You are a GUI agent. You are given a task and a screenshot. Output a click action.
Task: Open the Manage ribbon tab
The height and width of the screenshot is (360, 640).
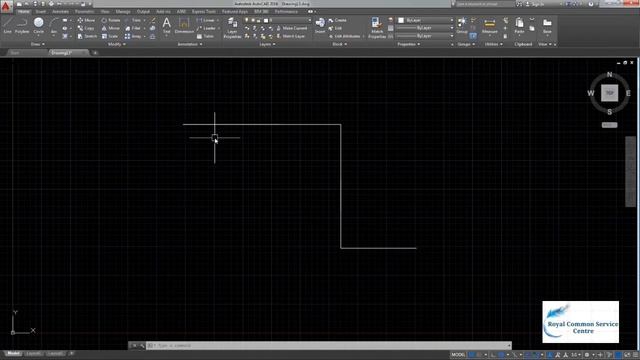click(x=123, y=12)
